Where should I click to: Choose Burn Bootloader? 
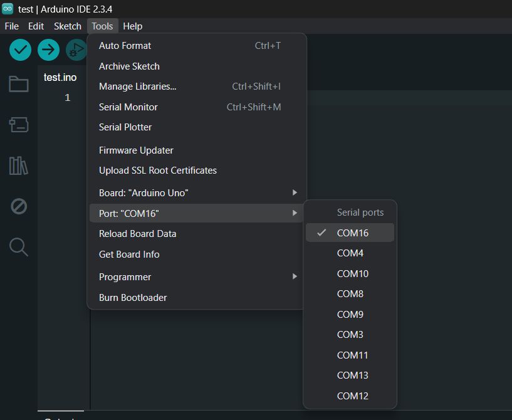[197, 298]
